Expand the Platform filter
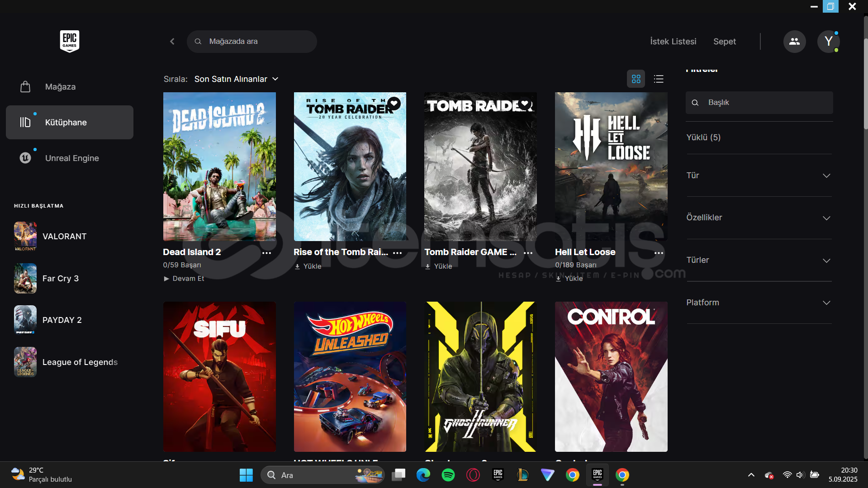Image resolution: width=868 pixels, height=488 pixels. [759, 303]
